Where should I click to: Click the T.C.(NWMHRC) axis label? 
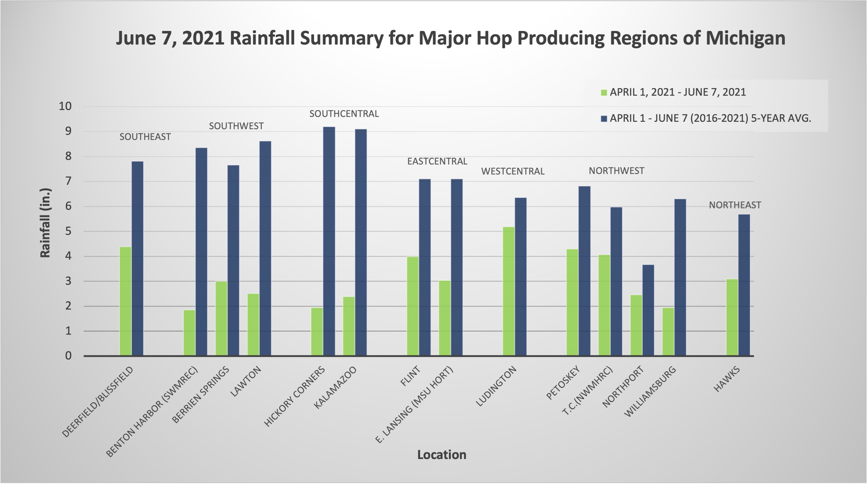[x=587, y=391]
